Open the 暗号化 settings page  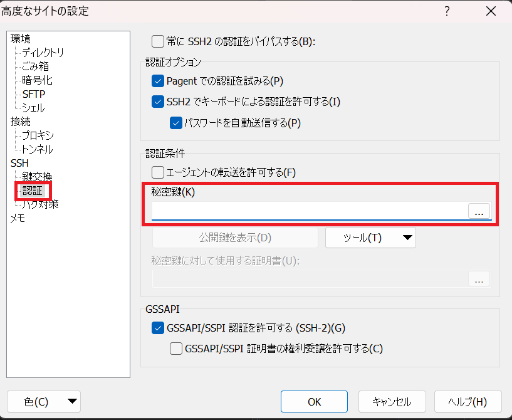point(37,80)
